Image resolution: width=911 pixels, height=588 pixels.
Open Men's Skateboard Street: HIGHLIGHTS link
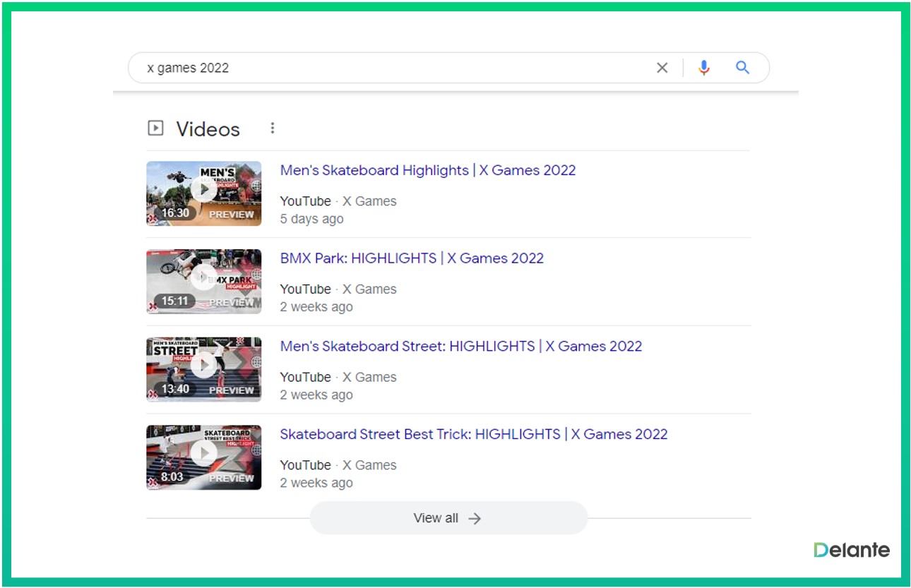(x=460, y=347)
